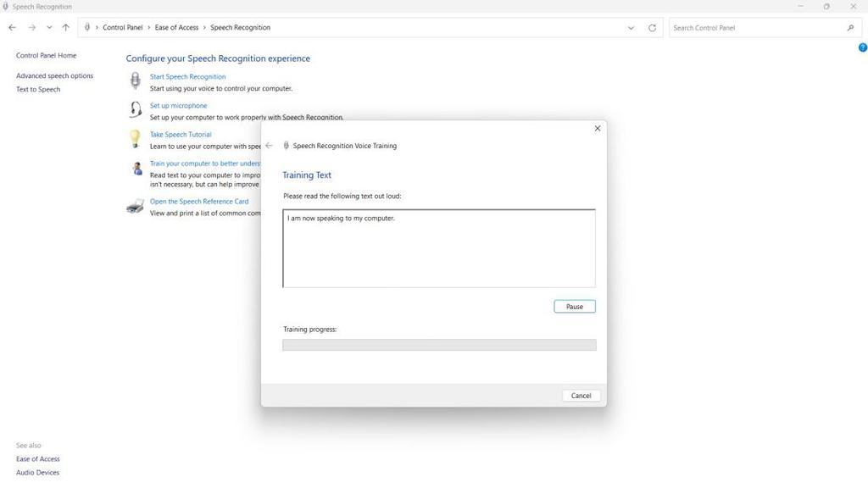Image resolution: width=868 pixels, height=488 pixels.
Task: Cancel the Voice Training dialog
Action: click(581, 395)
